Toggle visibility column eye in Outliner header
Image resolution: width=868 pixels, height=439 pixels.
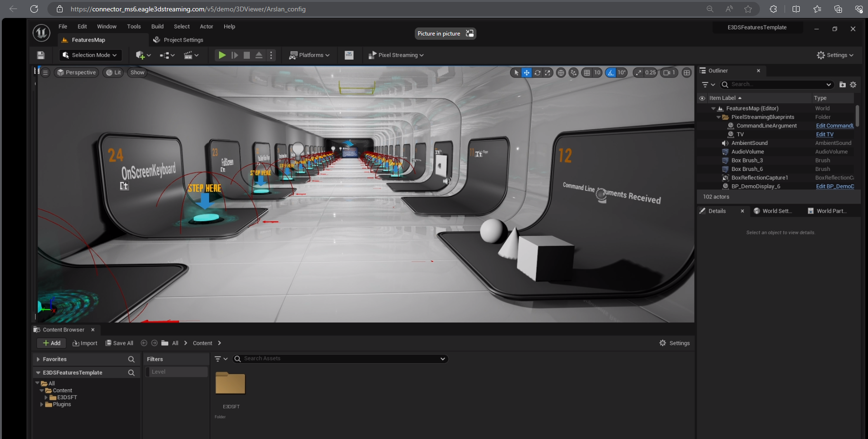(x=702, y=99)
